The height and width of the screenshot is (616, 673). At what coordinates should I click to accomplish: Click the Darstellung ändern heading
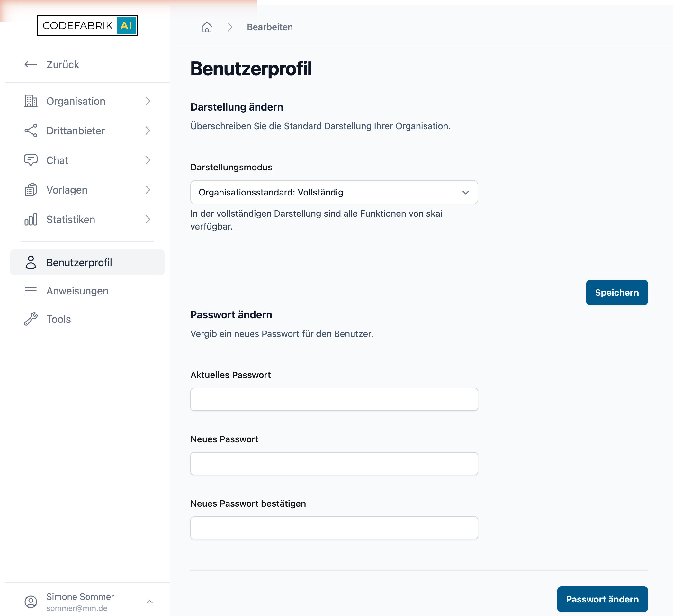pyautogui.click(x=237, y=107)
